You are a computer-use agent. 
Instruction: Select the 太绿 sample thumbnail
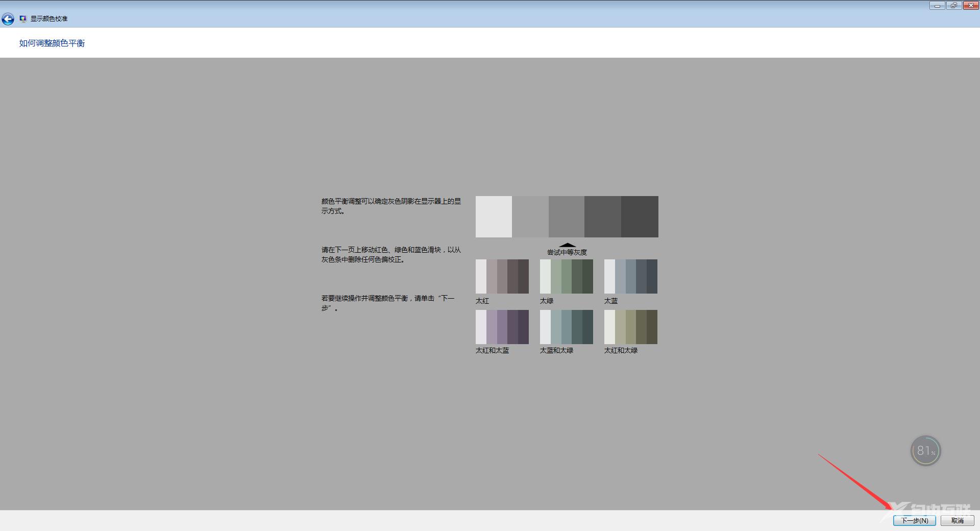click(567, 276)
